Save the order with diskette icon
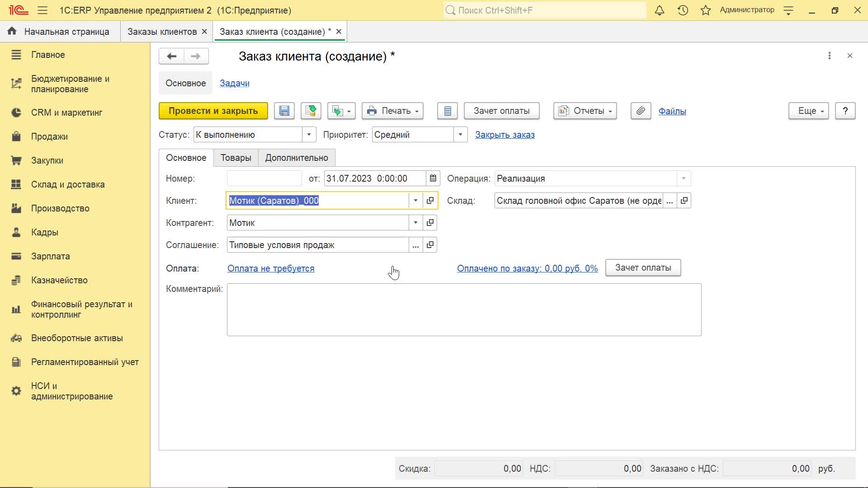868x488 pixels. point(284,111)
